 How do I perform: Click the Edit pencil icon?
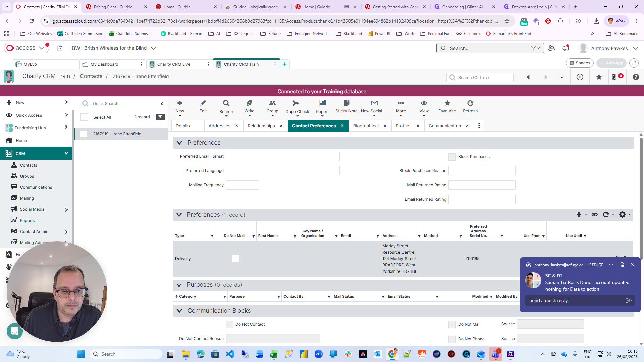(203, 103)
